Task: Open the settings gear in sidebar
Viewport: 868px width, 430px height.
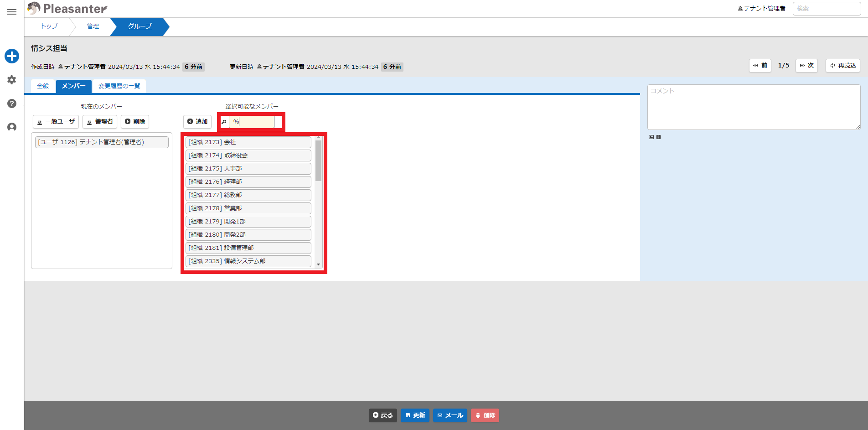Action: coord(12,80)
